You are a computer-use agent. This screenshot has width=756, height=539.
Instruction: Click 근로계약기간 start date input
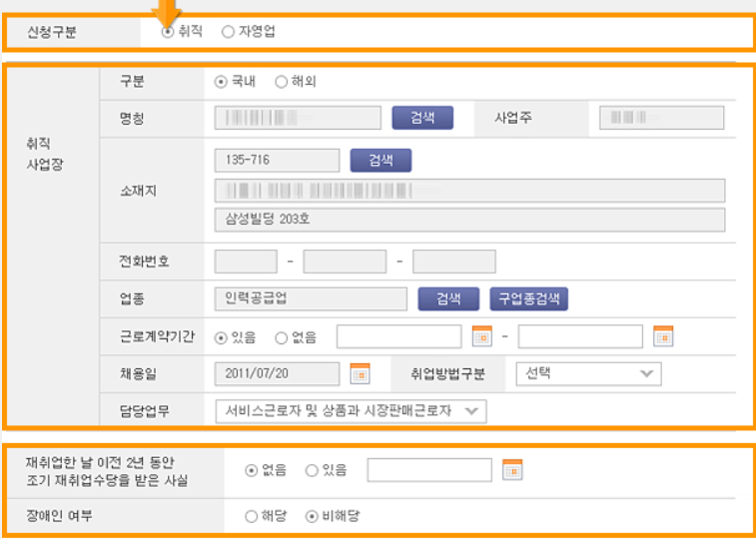point(399,336)
